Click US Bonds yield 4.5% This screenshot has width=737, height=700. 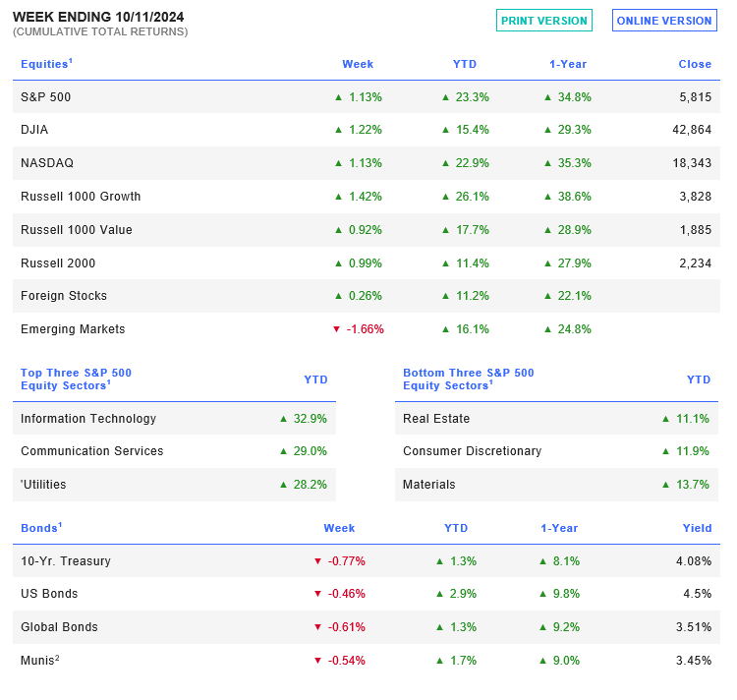click(698, 593)
